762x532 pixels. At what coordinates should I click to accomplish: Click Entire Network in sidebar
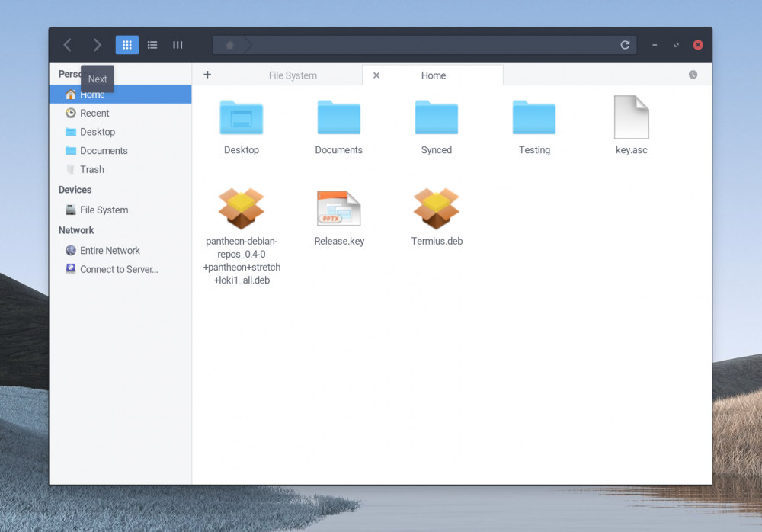click(110, 250)
